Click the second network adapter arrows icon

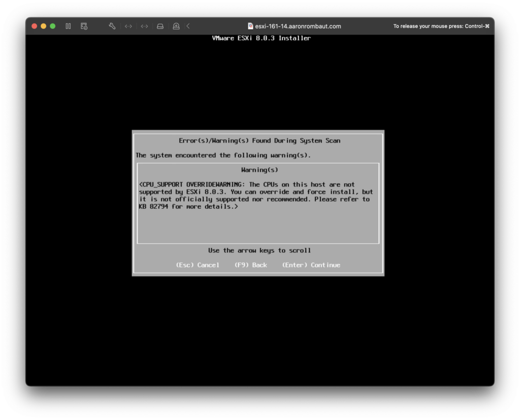click(x=144, y=26)
